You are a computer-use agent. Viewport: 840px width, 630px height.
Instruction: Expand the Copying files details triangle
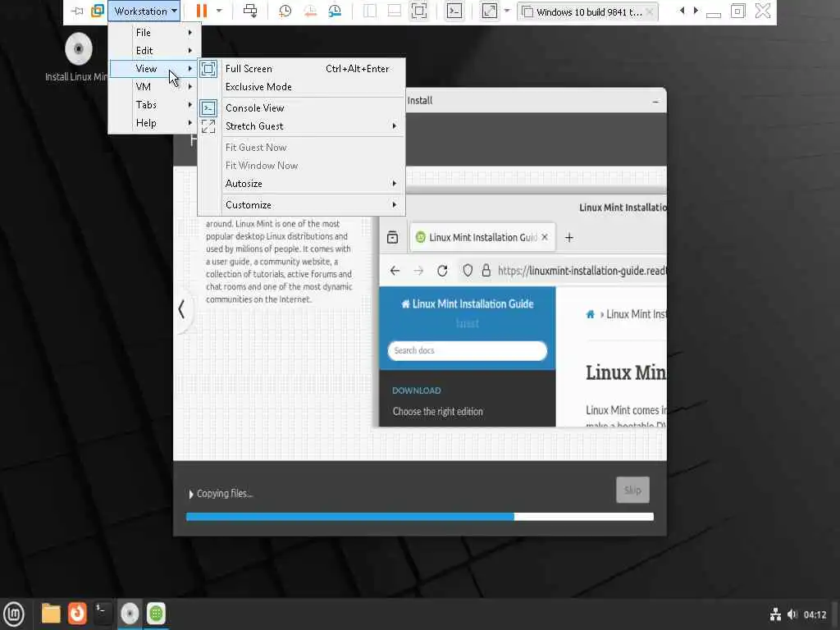click(x=190, y=494)
